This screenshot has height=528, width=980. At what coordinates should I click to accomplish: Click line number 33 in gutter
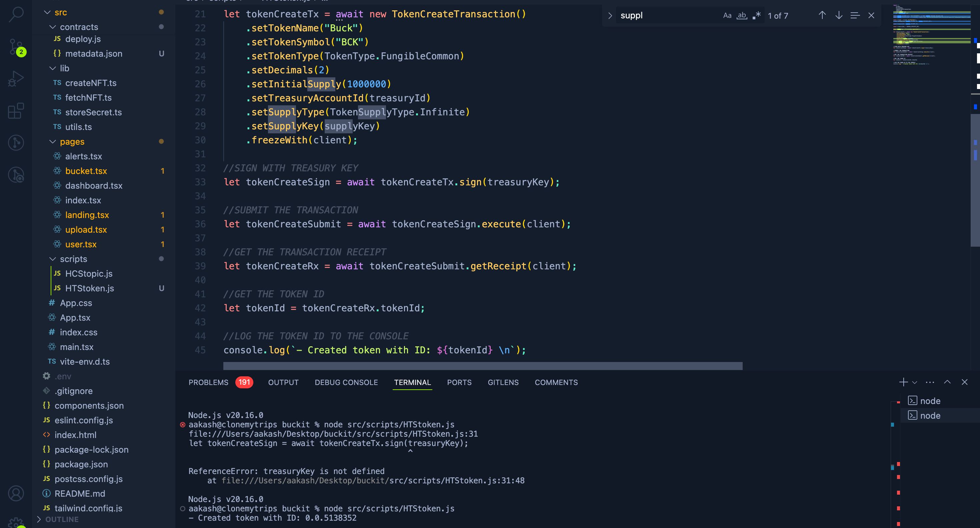[x=200, y=182]
